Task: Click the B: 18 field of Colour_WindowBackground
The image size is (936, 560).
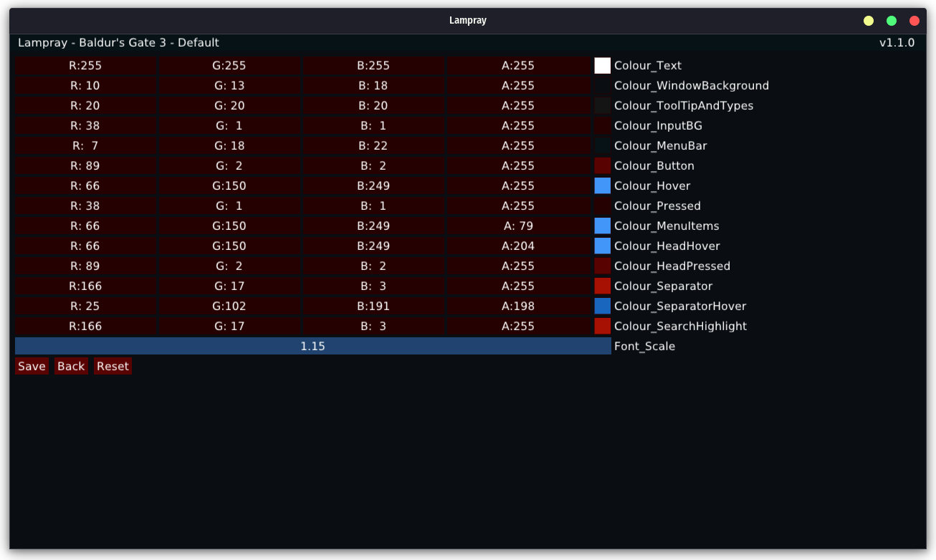Action: pyautogui.click(x=374, y=85)
